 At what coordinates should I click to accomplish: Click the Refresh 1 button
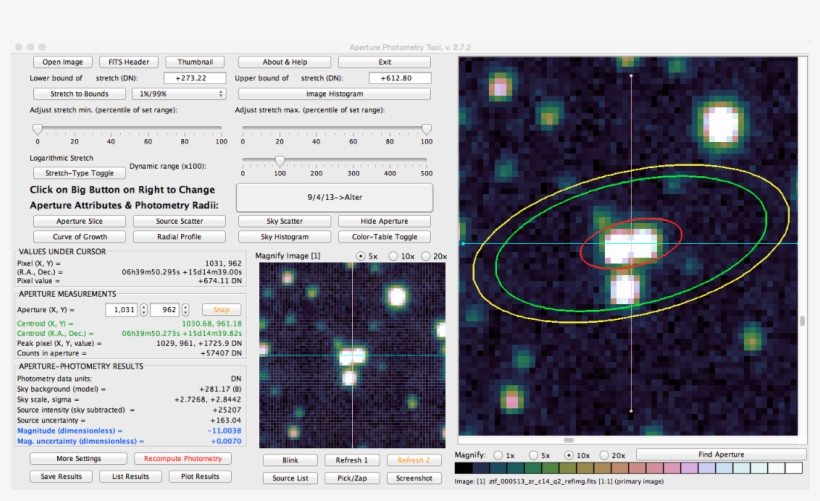(x=352, y=460)
